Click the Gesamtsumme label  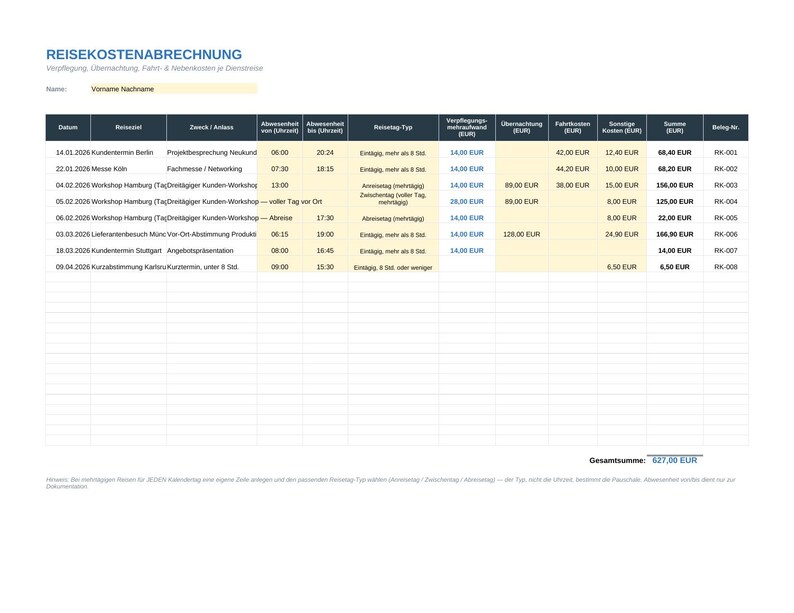tap(617, 461)
